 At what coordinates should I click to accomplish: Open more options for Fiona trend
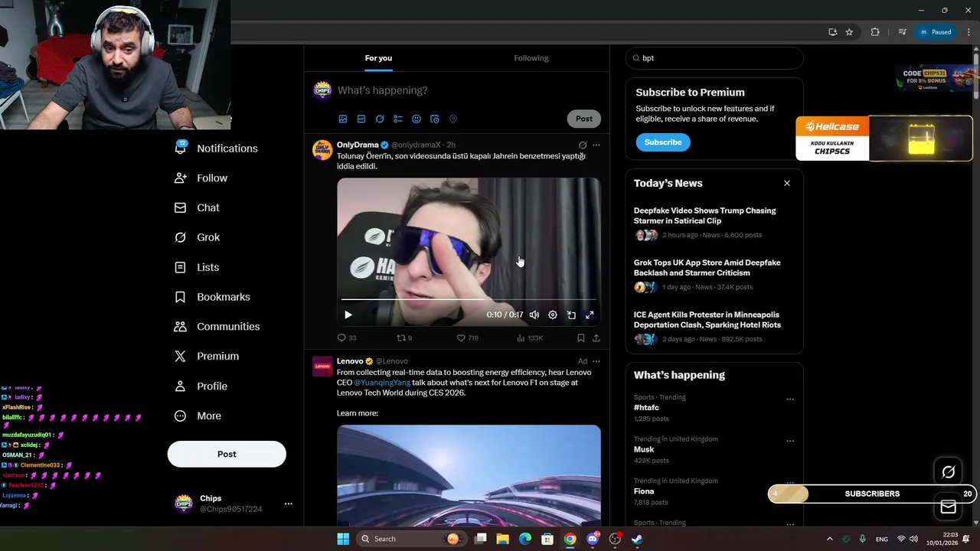[x=790, y=484]
